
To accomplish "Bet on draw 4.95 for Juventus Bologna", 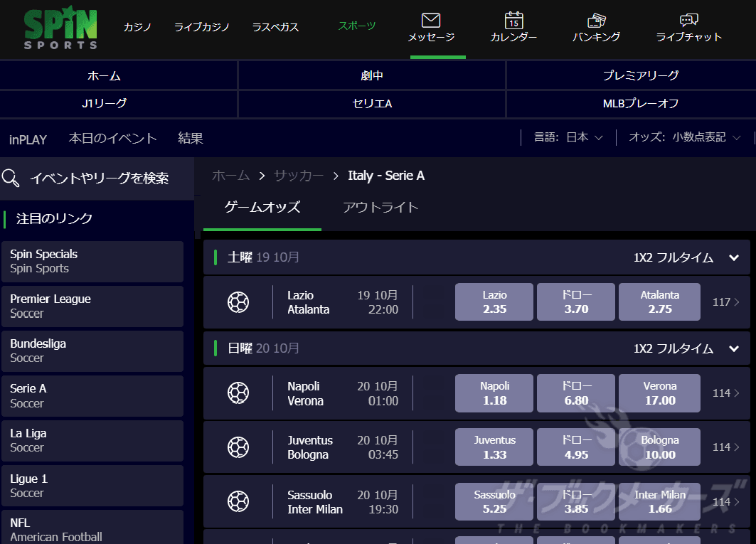I will click(x=576, y=447).
